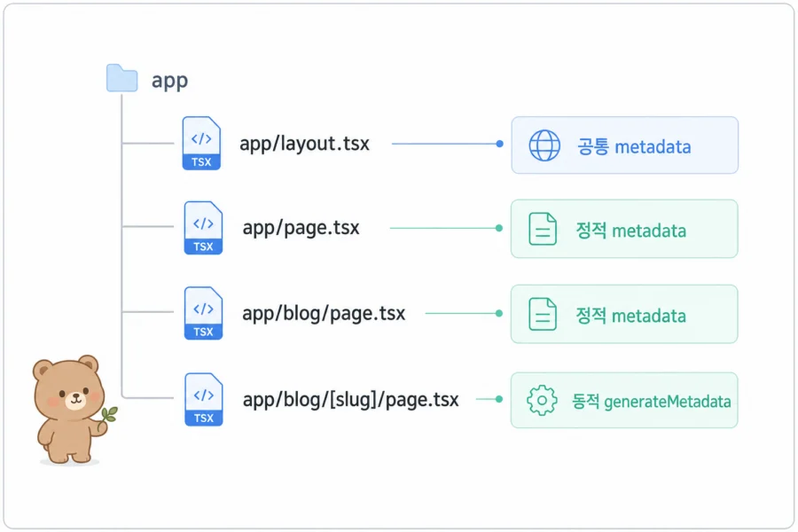Click the document icon in app/page.tsx's metadata box

click(x=543, y=229)
